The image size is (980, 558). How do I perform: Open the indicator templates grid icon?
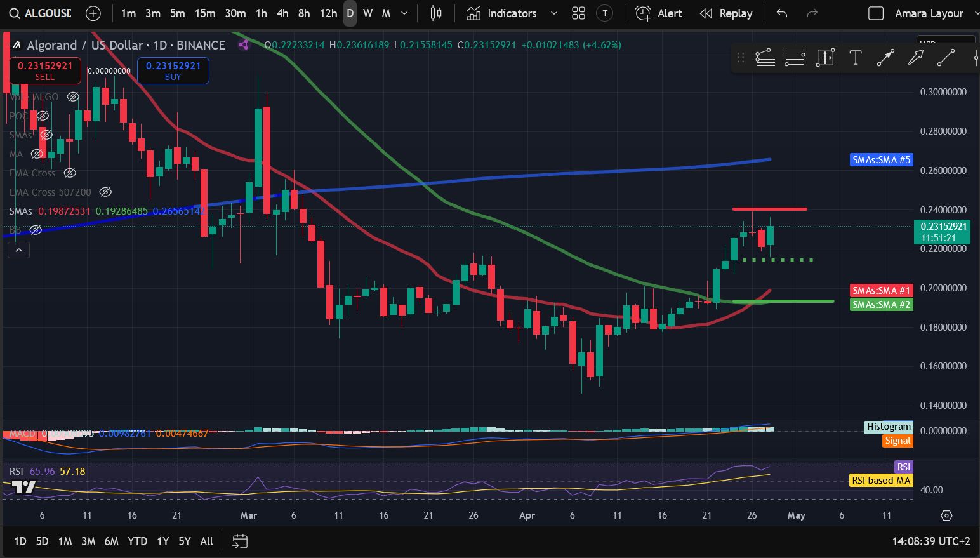point(578,13)
